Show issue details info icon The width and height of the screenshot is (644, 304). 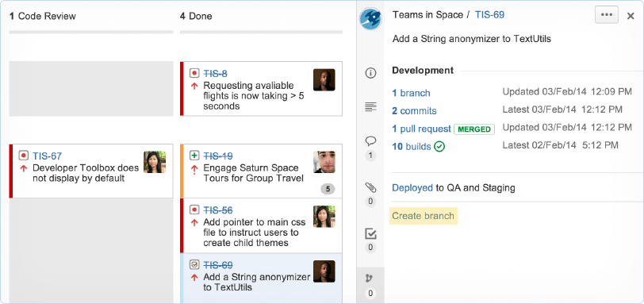pos(370,74)
